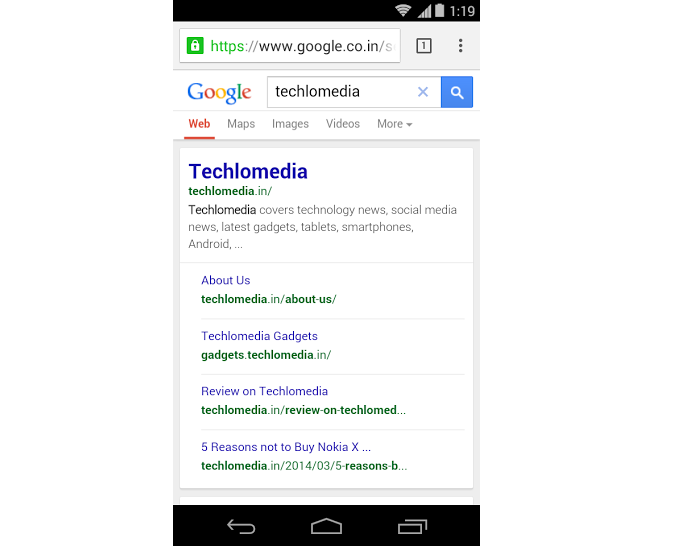Viewport: 697px width, 546px height.
Task: Open 5 Reasons not to Buy Nokia X link
Action: [x=286, y=446]
